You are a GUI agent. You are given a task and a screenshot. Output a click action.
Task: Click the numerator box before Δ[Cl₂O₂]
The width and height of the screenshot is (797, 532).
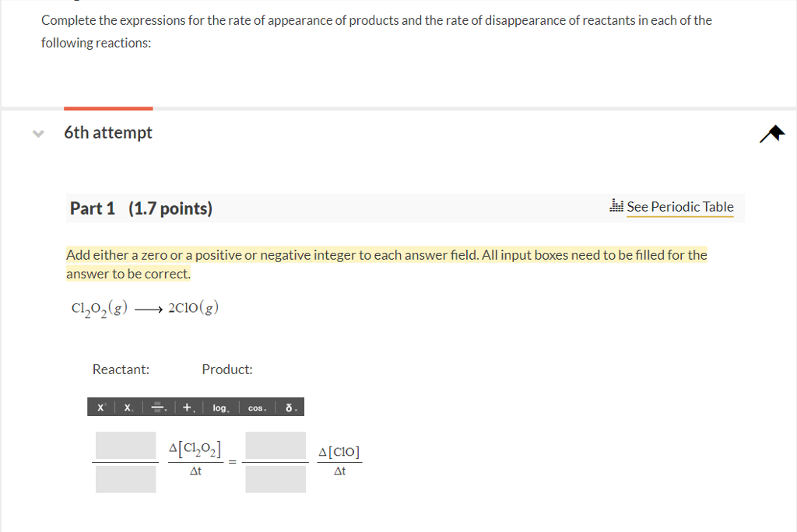(x=125, y=445)
